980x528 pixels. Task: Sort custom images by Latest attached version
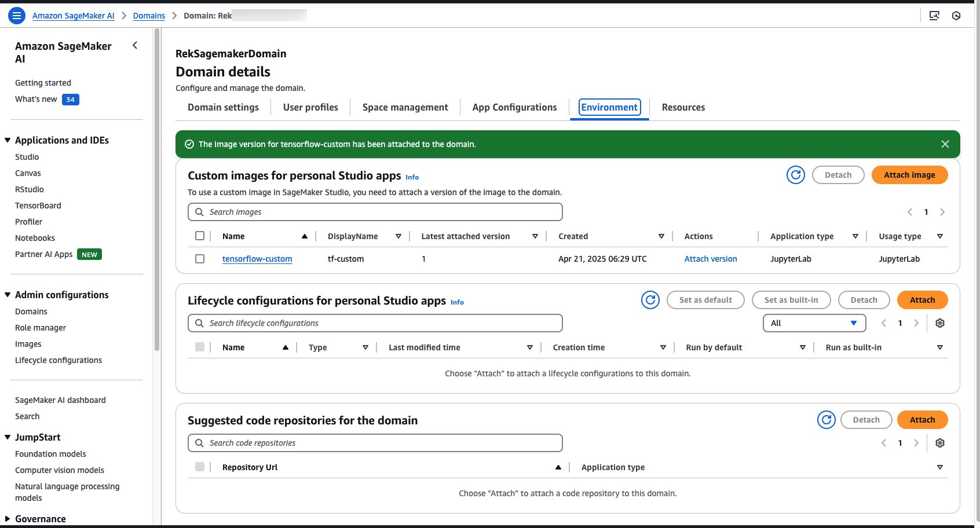coord(535,236)
